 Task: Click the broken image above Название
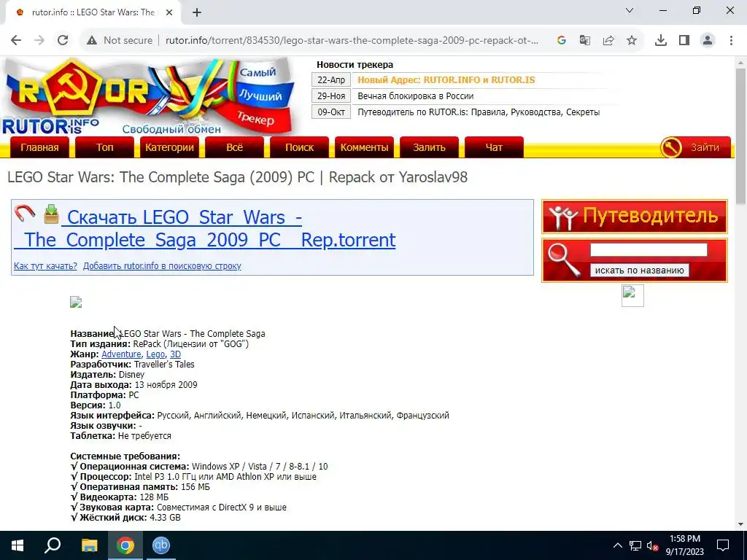click(76, 303)
